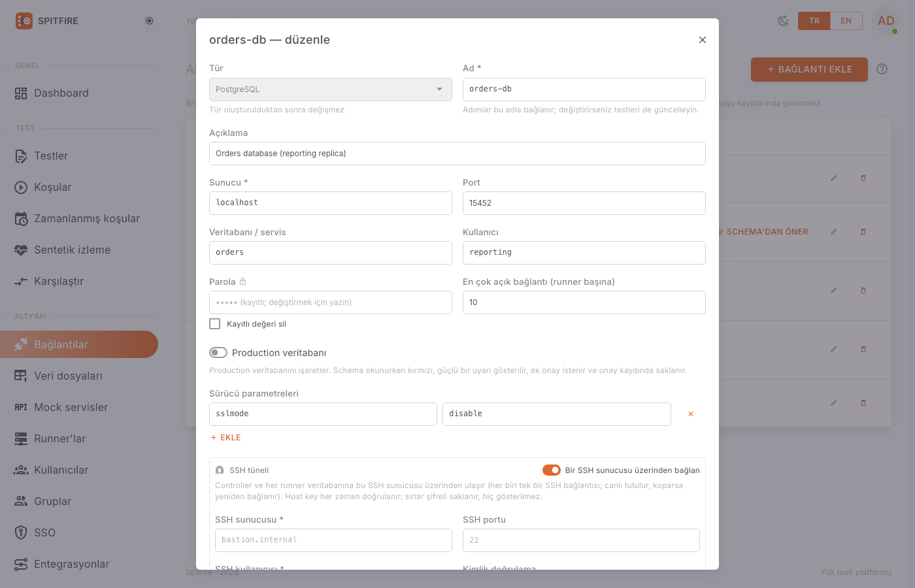
Task: Switch interface language to TR
Action: tap(814, 21)
